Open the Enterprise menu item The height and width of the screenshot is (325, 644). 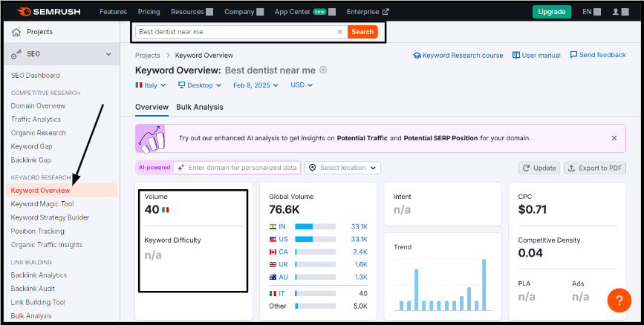pos(368,12)
